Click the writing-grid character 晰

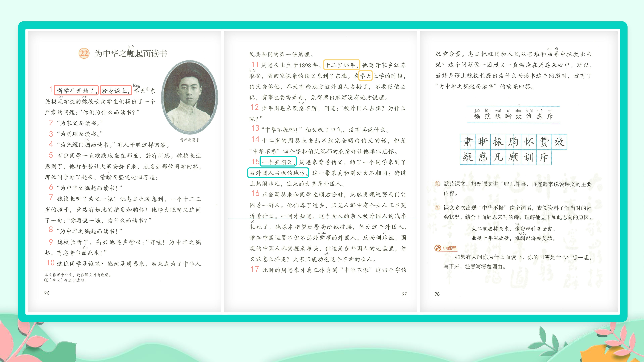click(x=483, y=142)
